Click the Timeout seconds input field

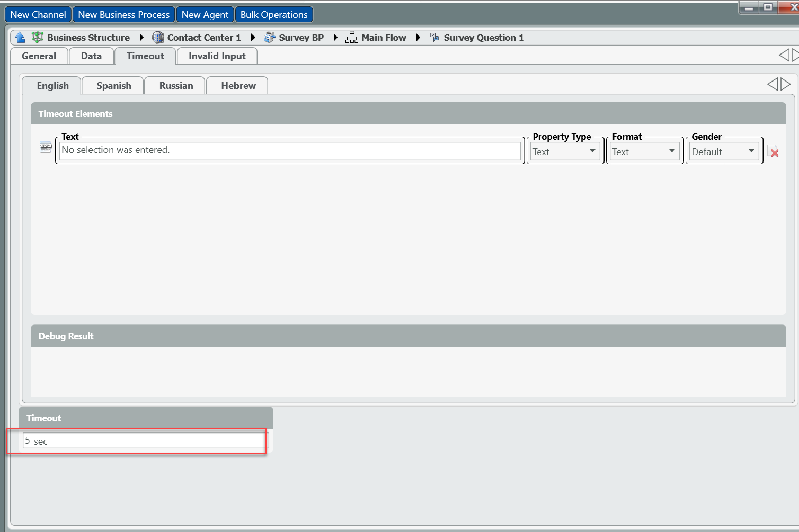click(144, 441)
